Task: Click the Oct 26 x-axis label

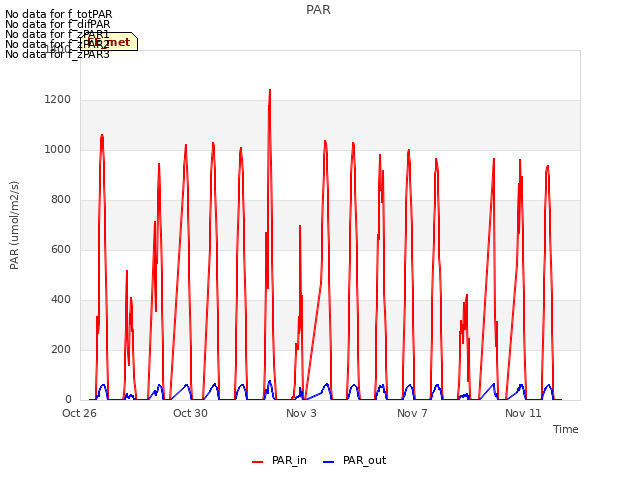Action: pos(79,413)
